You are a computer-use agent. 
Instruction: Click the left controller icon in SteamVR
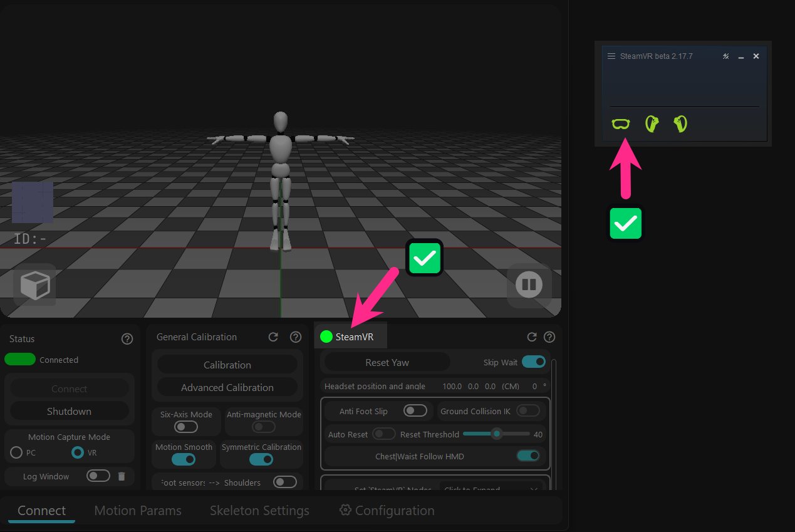click(x=652, y=123)
